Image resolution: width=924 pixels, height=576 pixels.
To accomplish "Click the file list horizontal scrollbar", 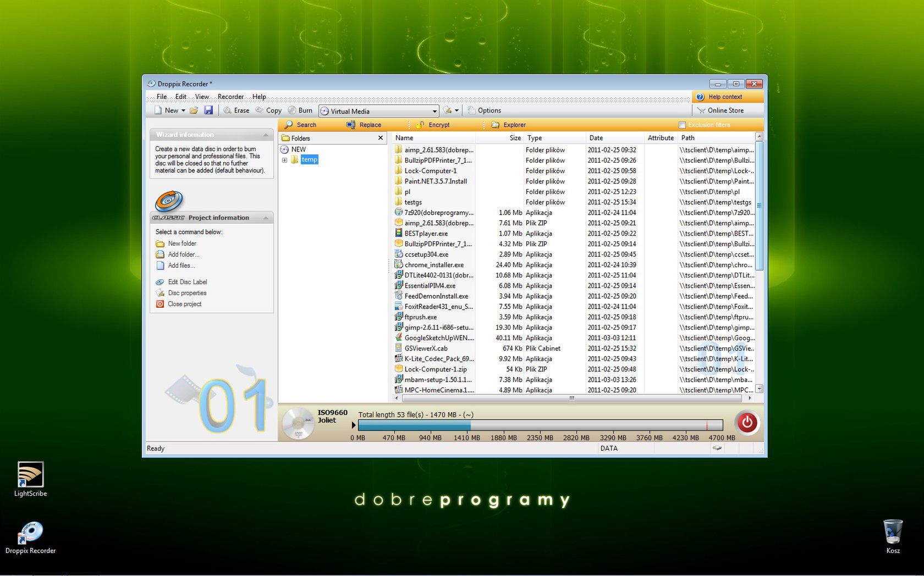I will [x=572, y=398].
